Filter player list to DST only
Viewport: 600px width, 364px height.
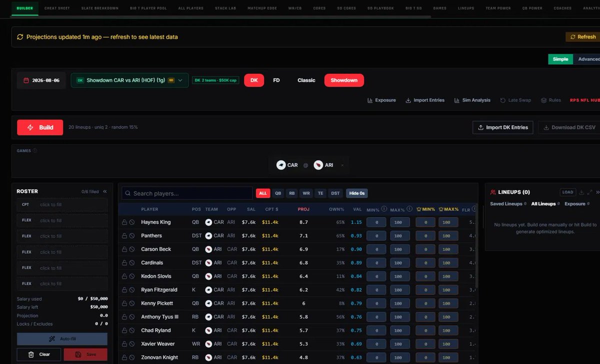point(335,193)
